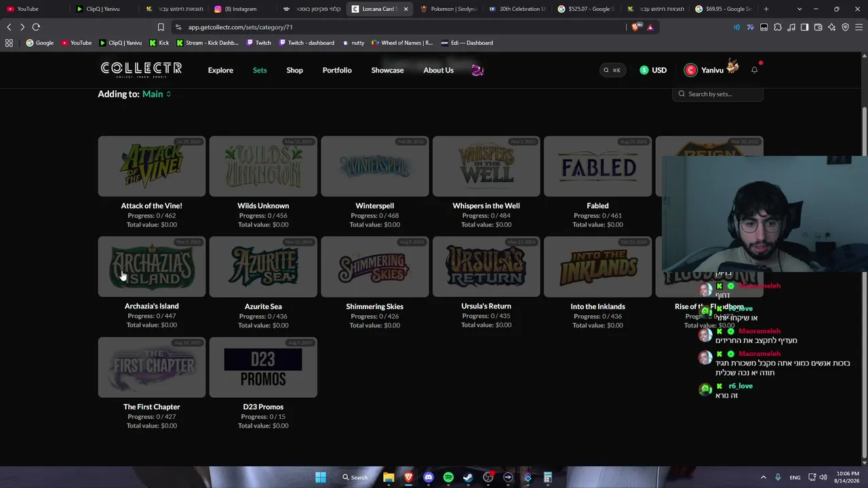Open File Explorer from taskbar
This screenshot has height=488, width=868.
tap(389, 477)
